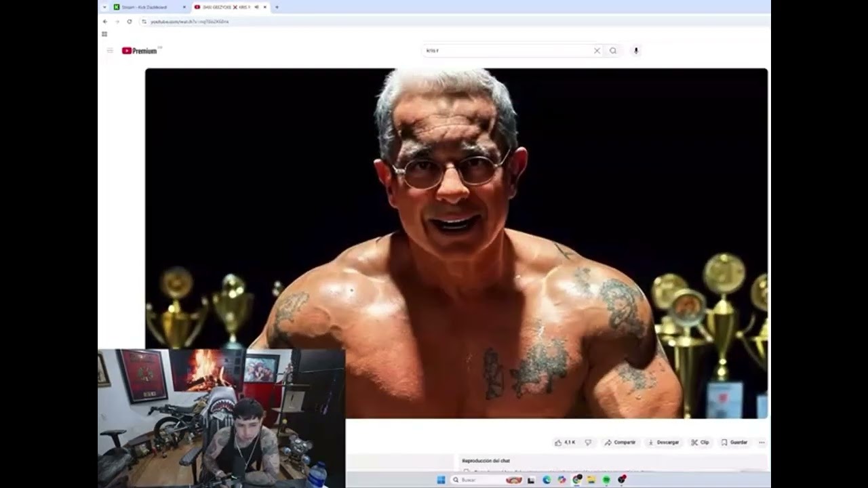Run search with magnifier button
The height and width of the screenshot is (488, 868).
point(613,51)
